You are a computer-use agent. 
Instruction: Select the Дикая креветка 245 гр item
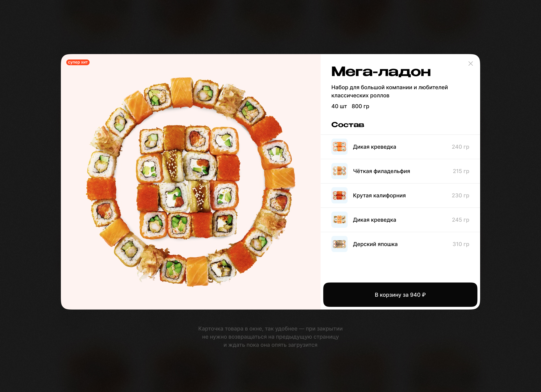pyautogui.click(x=400, y=220)
